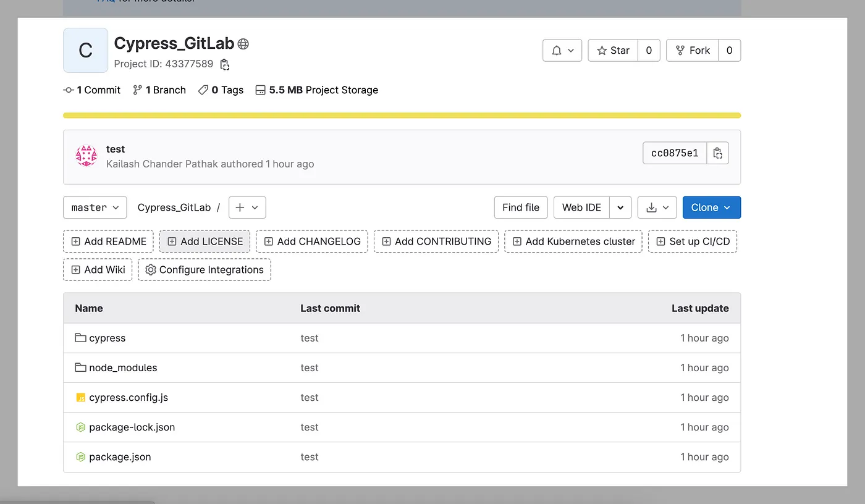
Task: Click the node_modules folder icon
Action: click(x=80, y=367)
